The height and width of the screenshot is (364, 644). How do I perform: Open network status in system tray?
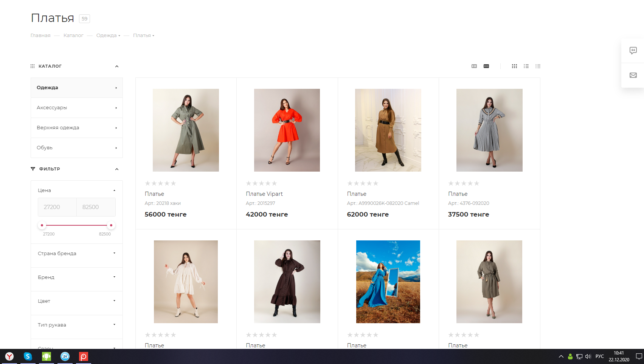tap(579, 356)
